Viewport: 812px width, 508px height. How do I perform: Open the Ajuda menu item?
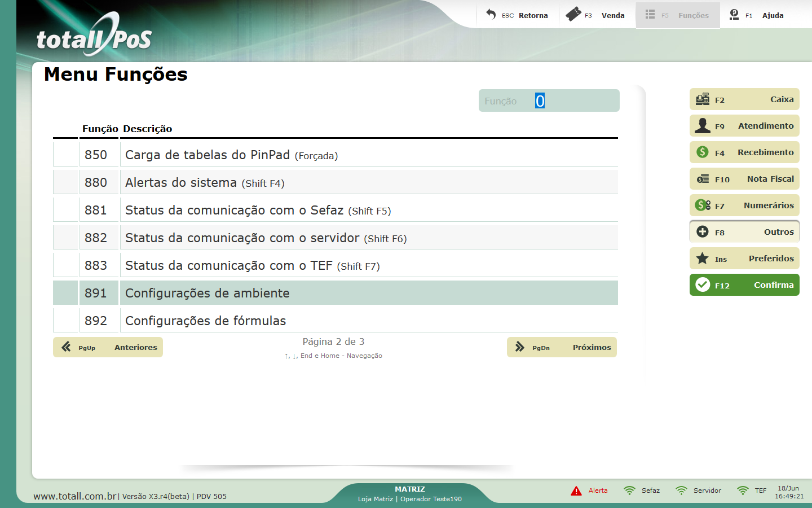757,15
